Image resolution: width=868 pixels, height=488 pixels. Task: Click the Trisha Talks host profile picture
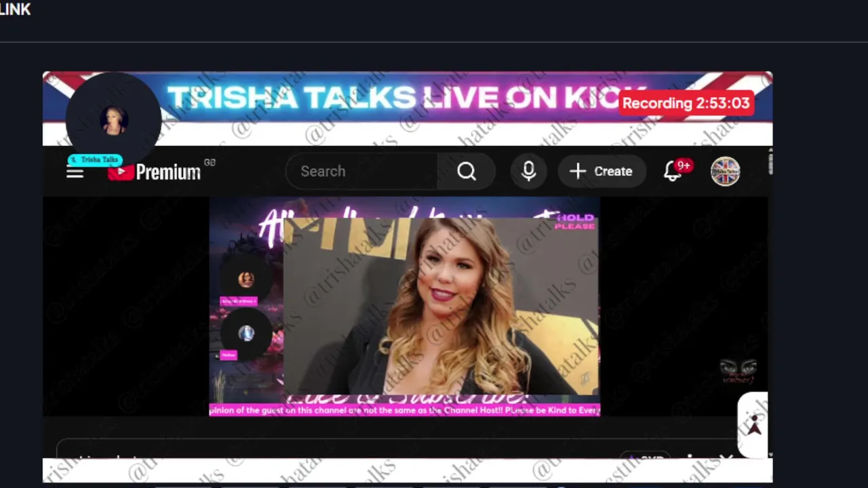pos(113,121)
